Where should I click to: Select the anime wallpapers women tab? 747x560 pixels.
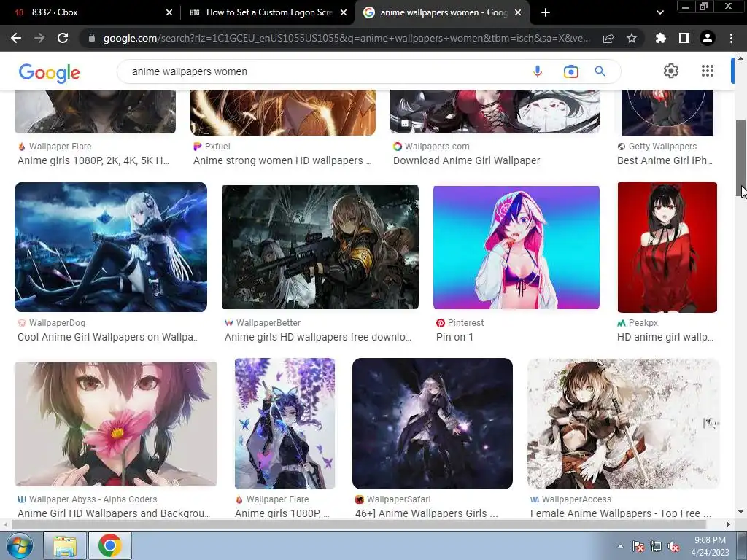441,12
